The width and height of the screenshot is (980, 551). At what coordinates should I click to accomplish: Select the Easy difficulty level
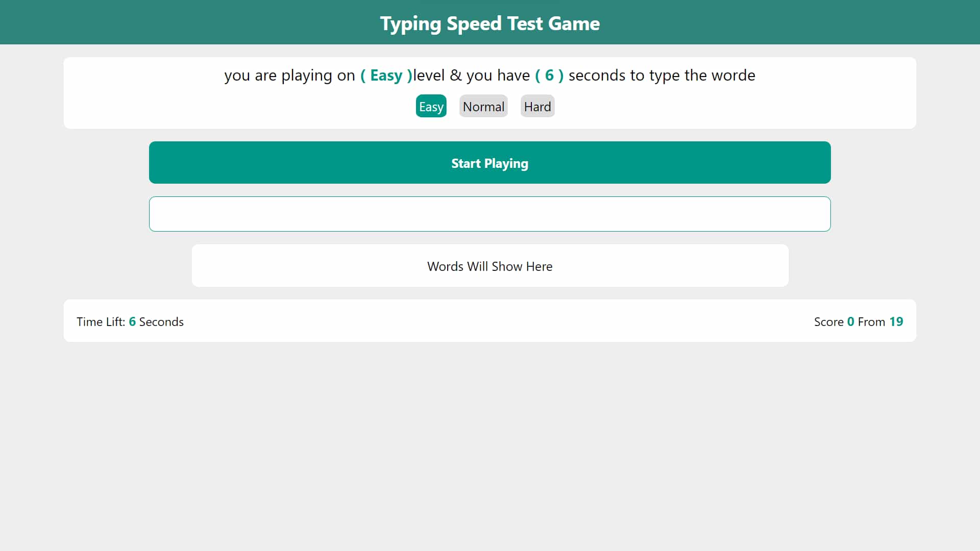pos(431,106)
